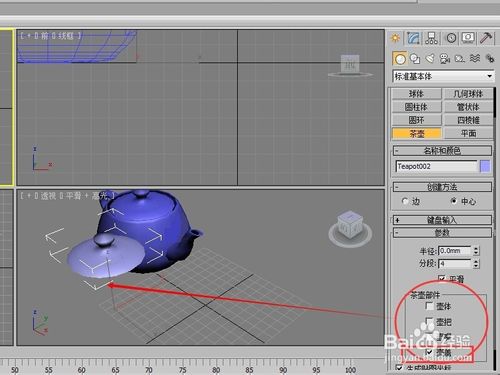Click the Teapot002 name field

436,166
